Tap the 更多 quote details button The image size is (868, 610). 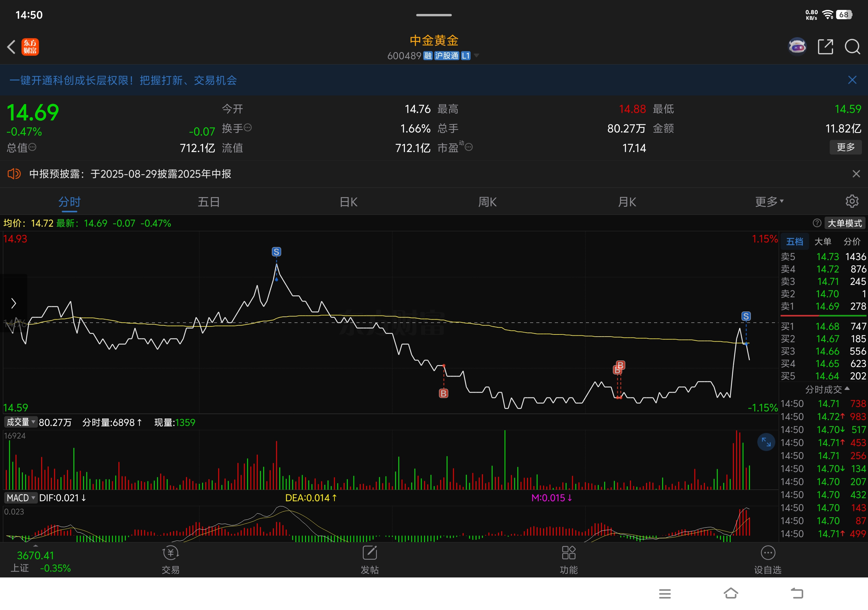846,147
